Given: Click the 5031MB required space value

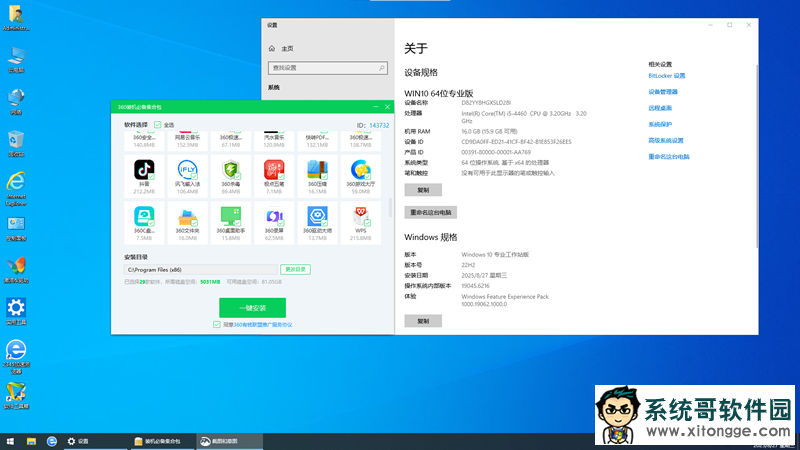Looking at the screenshot, I should (210, 282).
